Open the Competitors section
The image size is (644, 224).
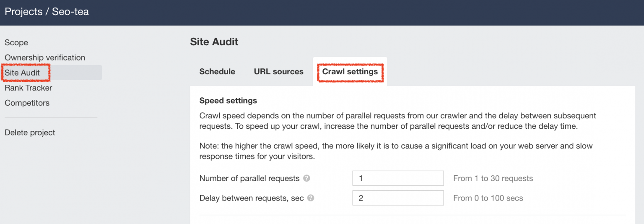pyautogui.click(x=27, y=103)
